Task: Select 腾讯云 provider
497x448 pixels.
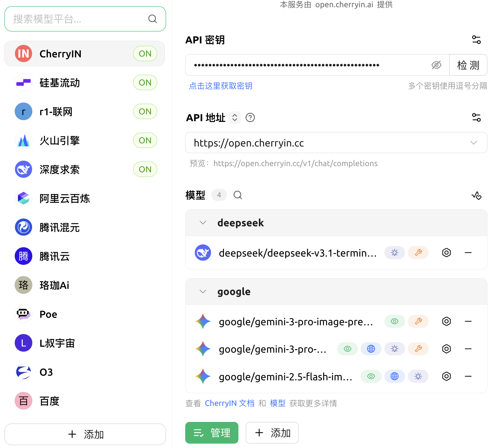Action: click(x=85, y=256)
